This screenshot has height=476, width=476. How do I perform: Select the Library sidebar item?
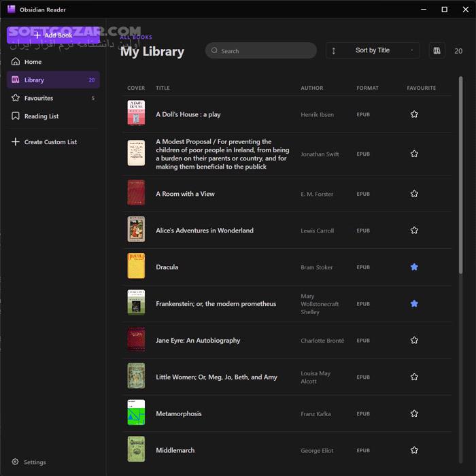53,80
